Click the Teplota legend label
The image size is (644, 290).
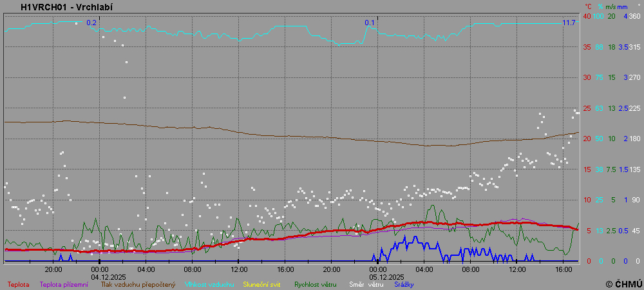tap(18, 284)
